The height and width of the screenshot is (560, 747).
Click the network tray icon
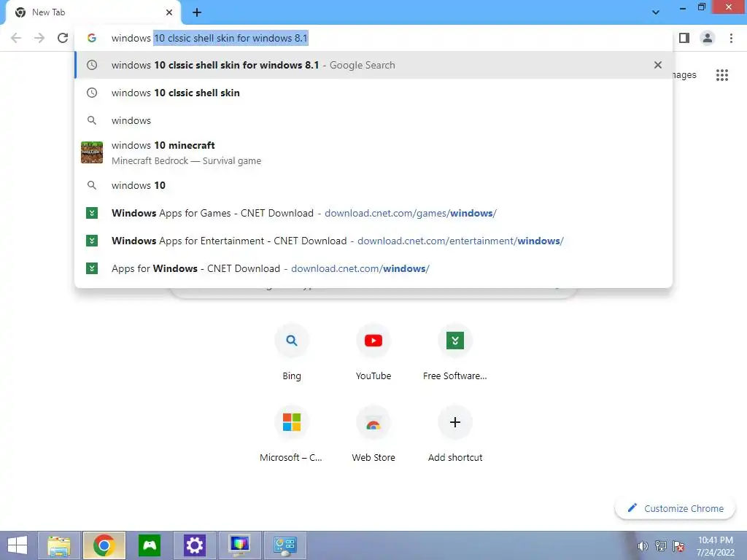(661, 546)
